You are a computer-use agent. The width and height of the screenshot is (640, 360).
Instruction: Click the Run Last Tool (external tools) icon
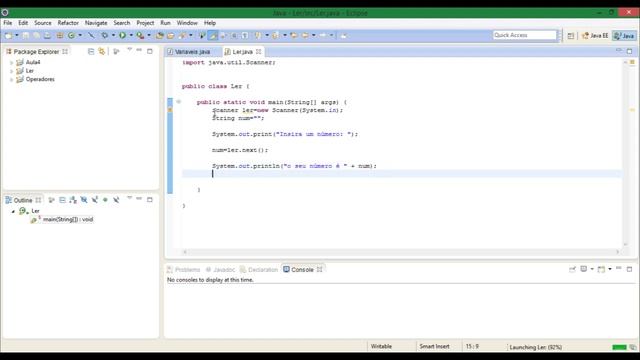[140, 36]
